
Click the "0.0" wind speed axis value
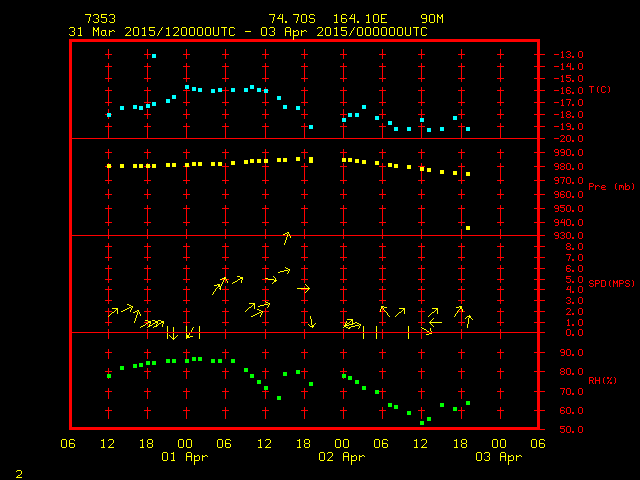(x=574, y=333)
